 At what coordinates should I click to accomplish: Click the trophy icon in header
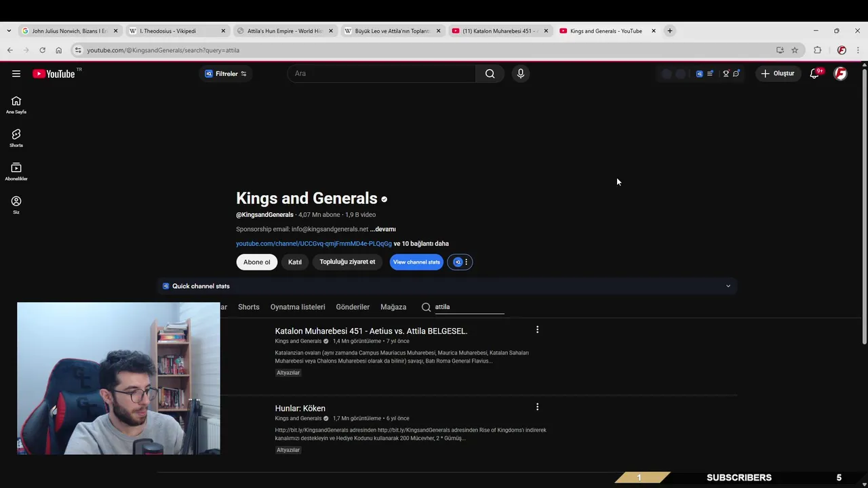click(726, 73)
